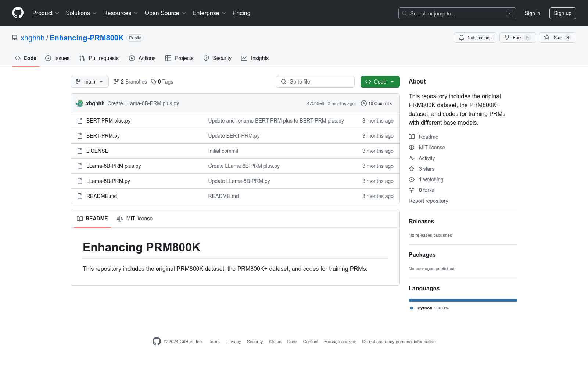588x368 pixels.
Task: Open Initial commit message link
Action: pos(223,151)
